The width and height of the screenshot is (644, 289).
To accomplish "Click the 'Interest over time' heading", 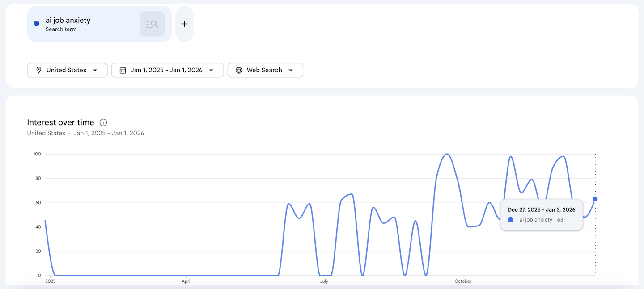I will (60, 122).
